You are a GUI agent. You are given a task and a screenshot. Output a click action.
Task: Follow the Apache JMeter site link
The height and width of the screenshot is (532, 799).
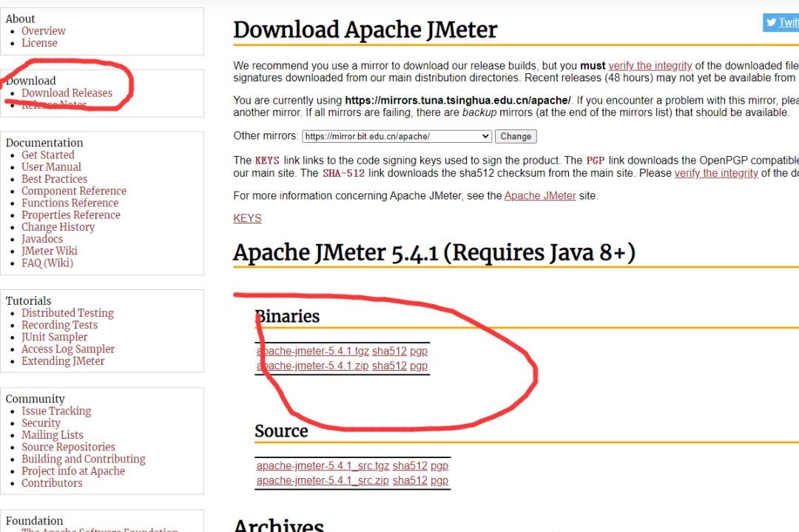(x=540, y=195)
